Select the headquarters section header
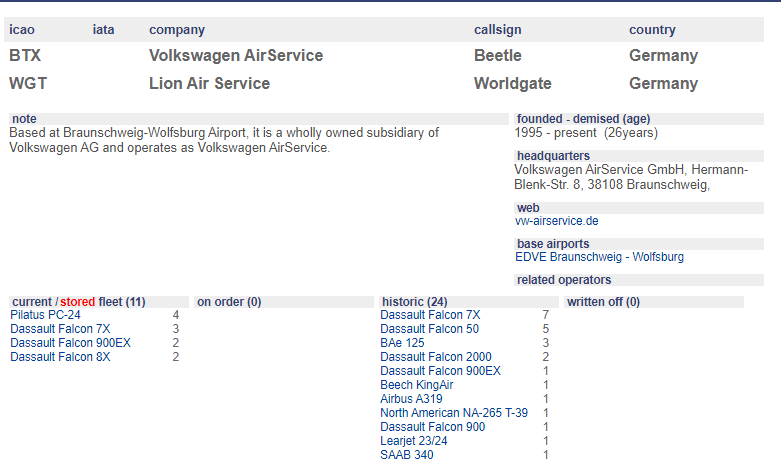Screen dimensions: 781x463 (x=639, y=156)
